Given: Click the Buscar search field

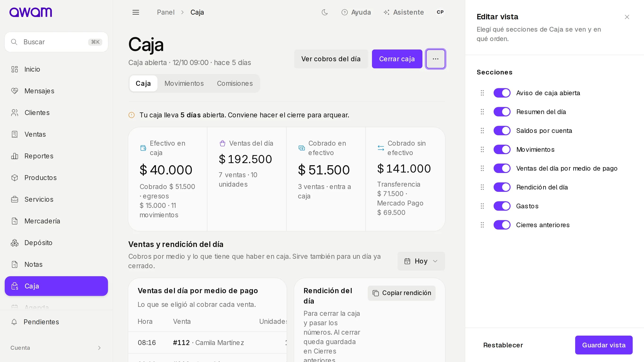Looking at the screenshot, I should (56, 42).
